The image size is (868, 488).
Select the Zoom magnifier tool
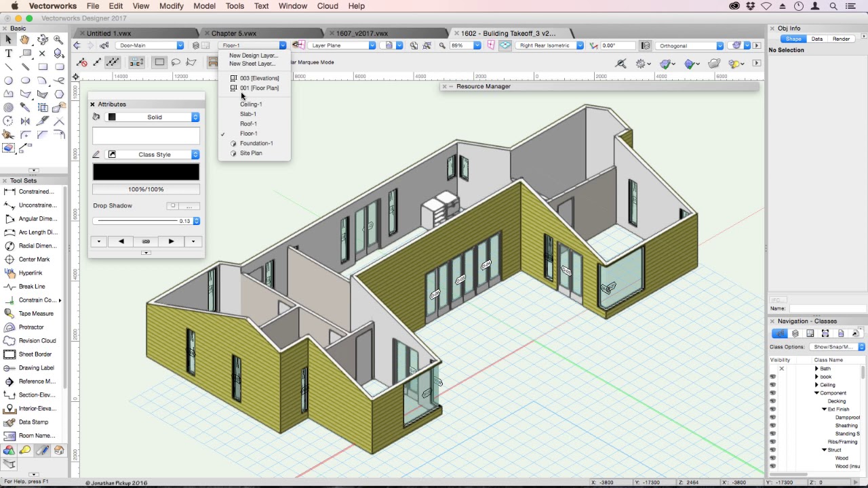click(x=59, y=40)
